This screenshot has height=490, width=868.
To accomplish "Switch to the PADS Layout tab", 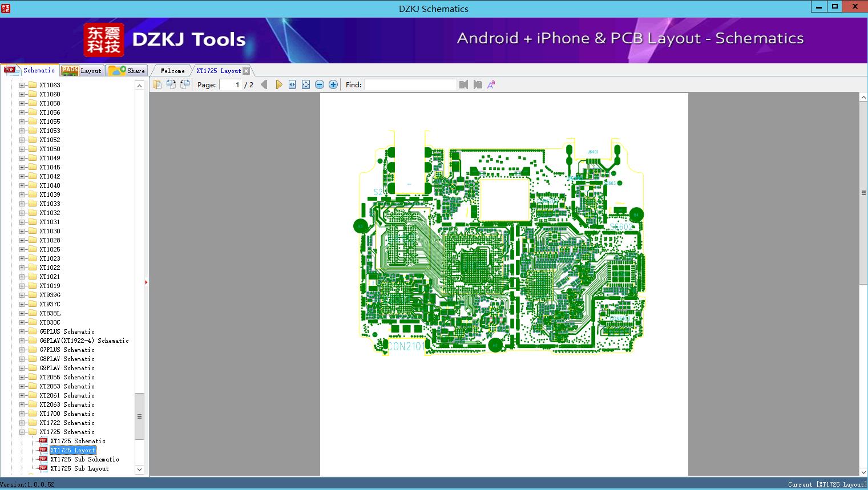I will coord(82,71).
